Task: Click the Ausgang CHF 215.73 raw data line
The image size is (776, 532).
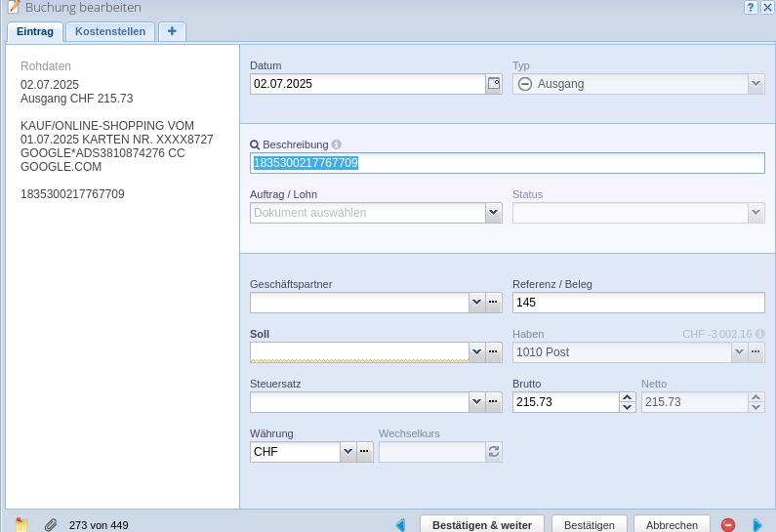Action: tap(77, 99)
